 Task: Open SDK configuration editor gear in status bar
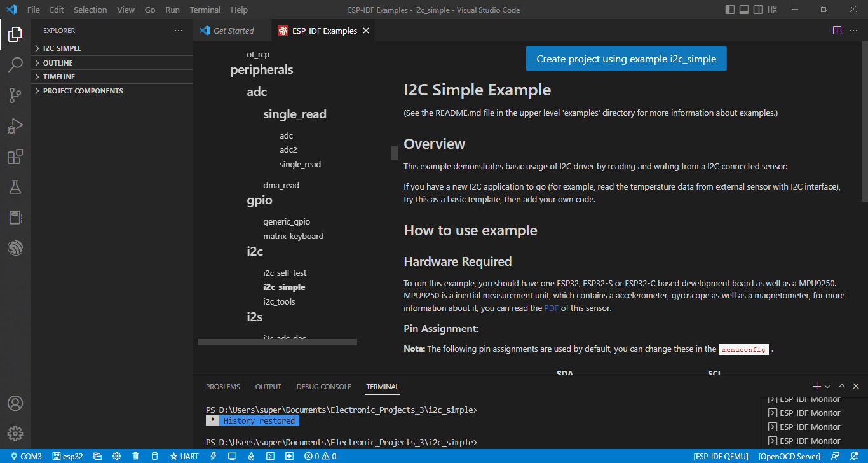(x=116, y=456)
